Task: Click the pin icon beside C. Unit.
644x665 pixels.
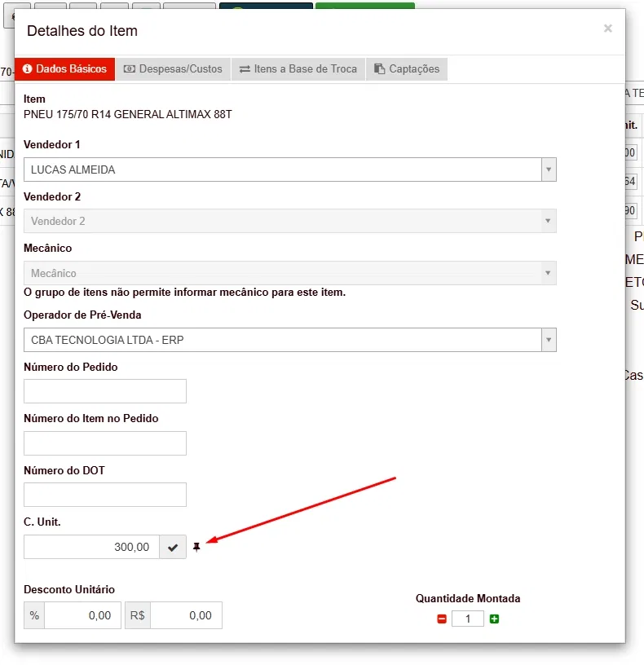Action: click(x=196, y=547)
